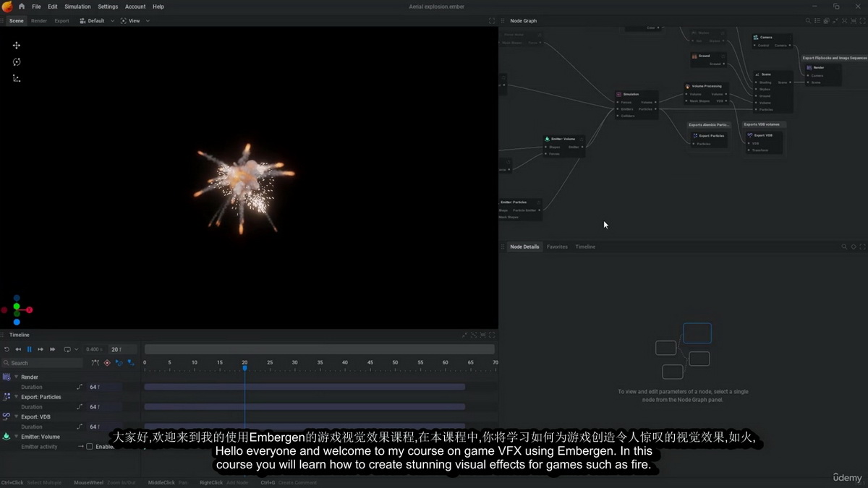Collapse the Render group in timeline
The image size is (868, 488).
tap(17, 377)
